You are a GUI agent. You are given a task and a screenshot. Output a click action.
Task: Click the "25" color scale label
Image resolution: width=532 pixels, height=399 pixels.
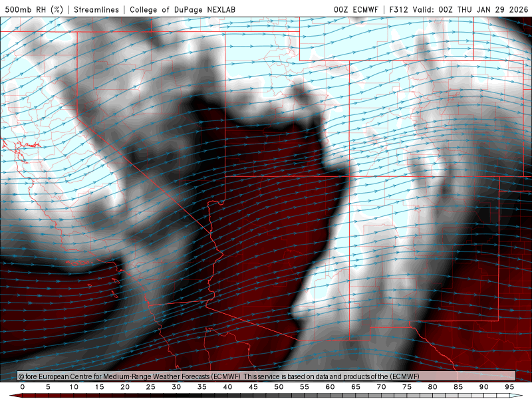150,387
